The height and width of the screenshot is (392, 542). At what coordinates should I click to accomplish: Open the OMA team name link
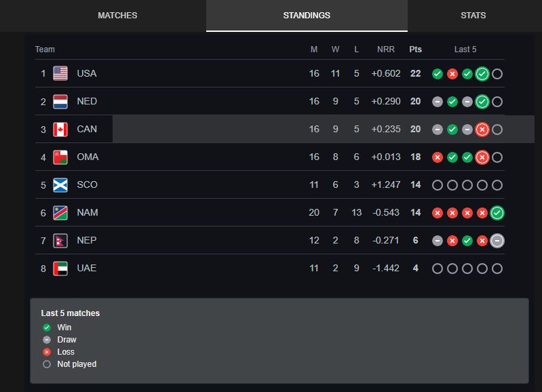[x=88, y=157]
